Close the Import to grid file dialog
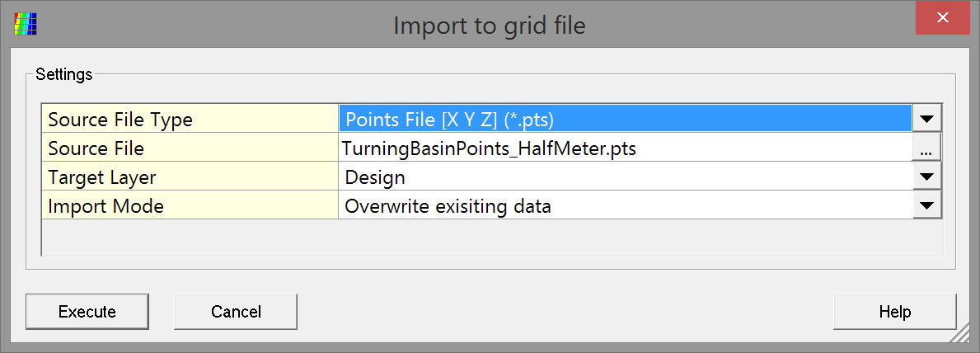This screenshot has width=980, height=353. point(941,19)
